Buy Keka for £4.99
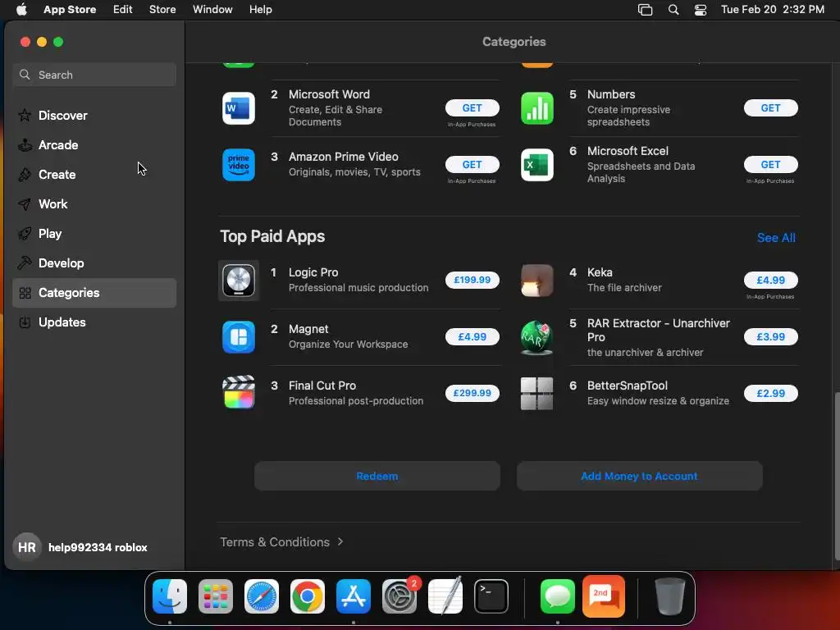 [x=770, y=280]
